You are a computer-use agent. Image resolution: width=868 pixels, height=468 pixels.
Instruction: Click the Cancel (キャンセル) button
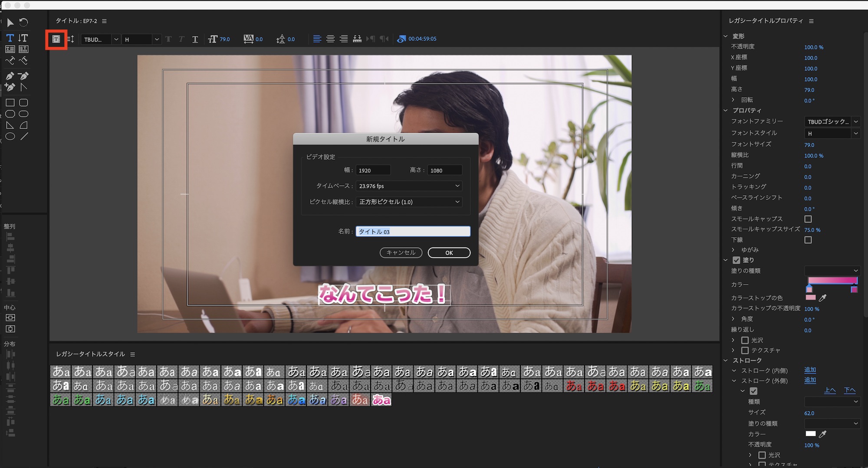pyautogui.click(x=401, y=252)
